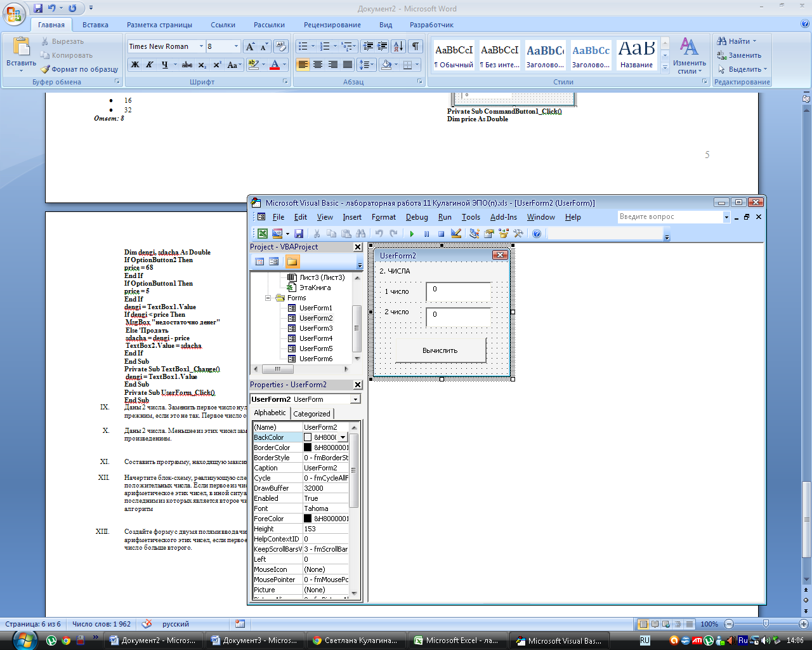Click the RU language indicator in taskbar

click(645, 640)
